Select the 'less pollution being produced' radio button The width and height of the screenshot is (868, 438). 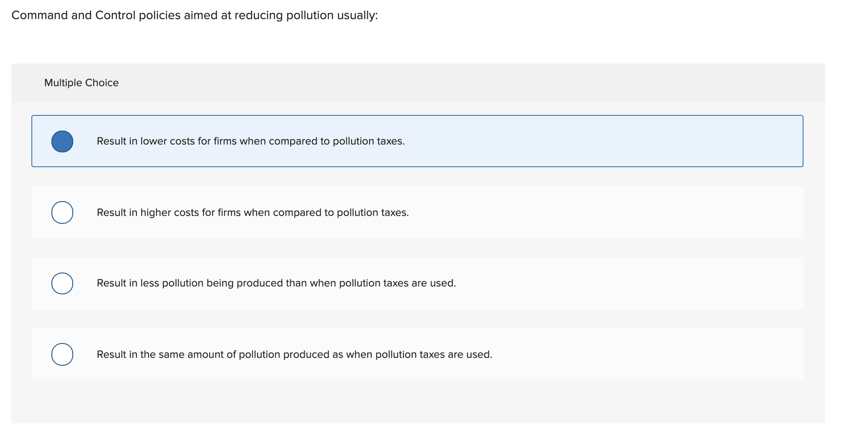click(62, 283)
